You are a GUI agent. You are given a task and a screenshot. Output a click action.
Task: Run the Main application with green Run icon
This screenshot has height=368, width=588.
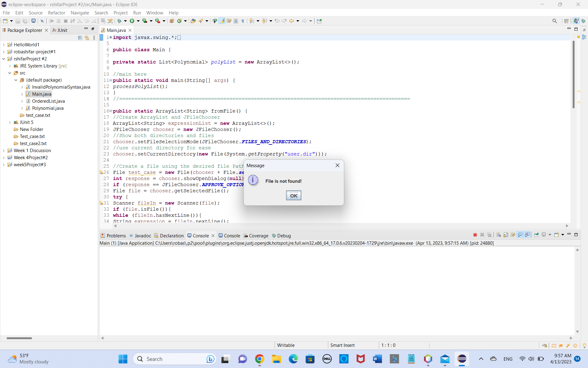point(132,21)
